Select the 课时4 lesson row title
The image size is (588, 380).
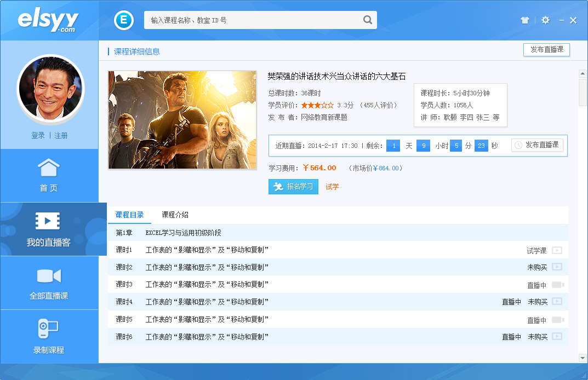[207, 302]
